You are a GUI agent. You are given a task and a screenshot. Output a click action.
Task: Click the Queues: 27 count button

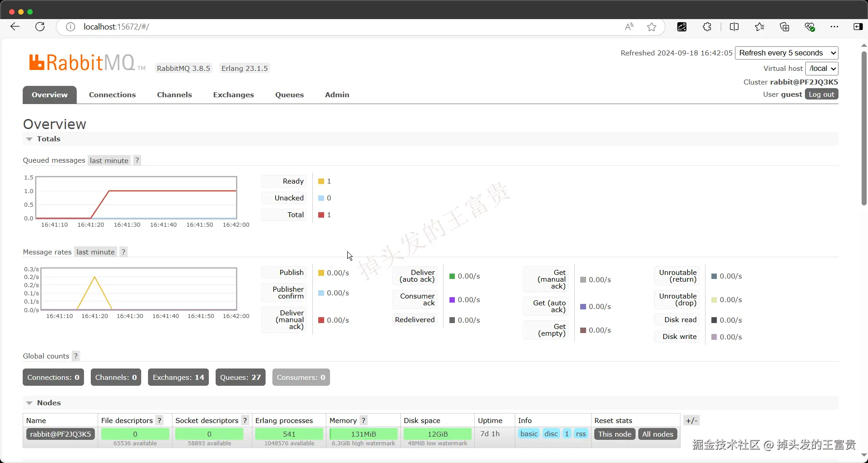click(x=241, y=377)
